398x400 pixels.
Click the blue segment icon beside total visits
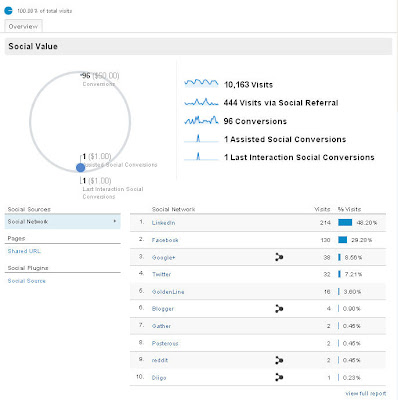(8, 11)
